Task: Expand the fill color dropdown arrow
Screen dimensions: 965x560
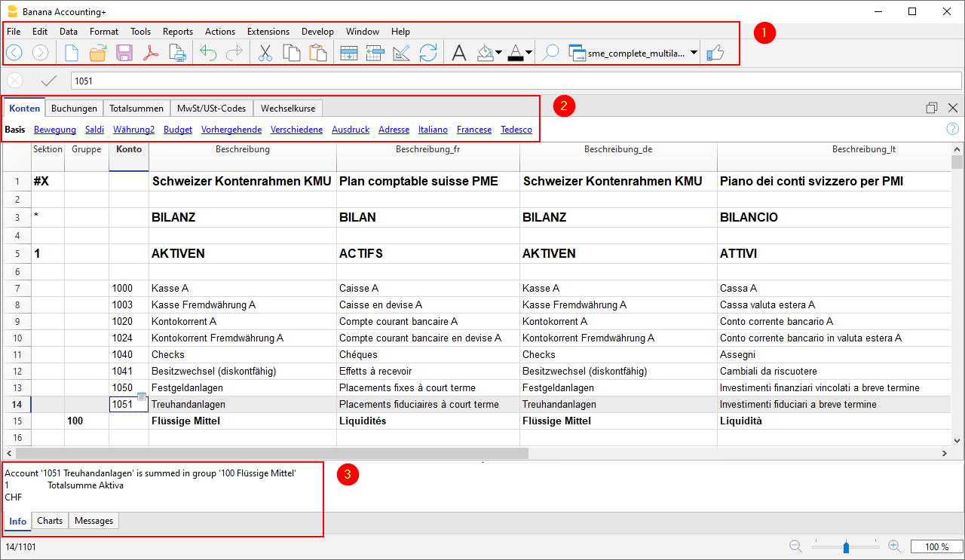Action: coord(499,53)
